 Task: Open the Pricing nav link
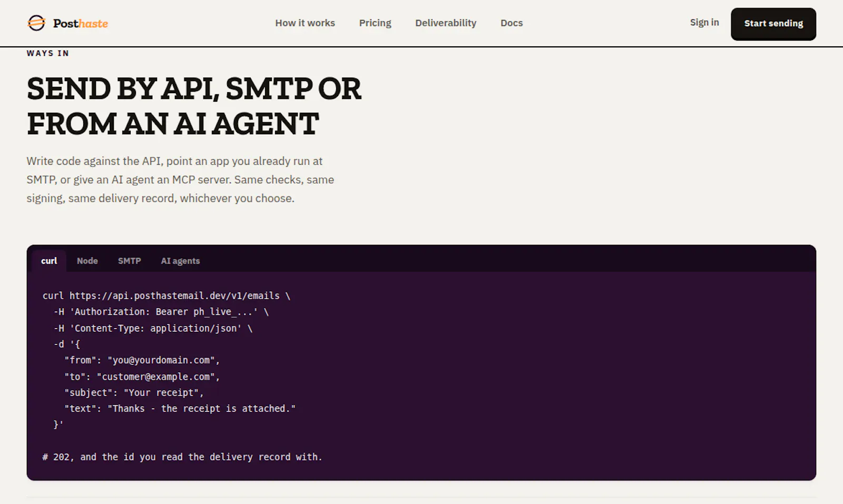pyautogui.click(x=375, y=23)
